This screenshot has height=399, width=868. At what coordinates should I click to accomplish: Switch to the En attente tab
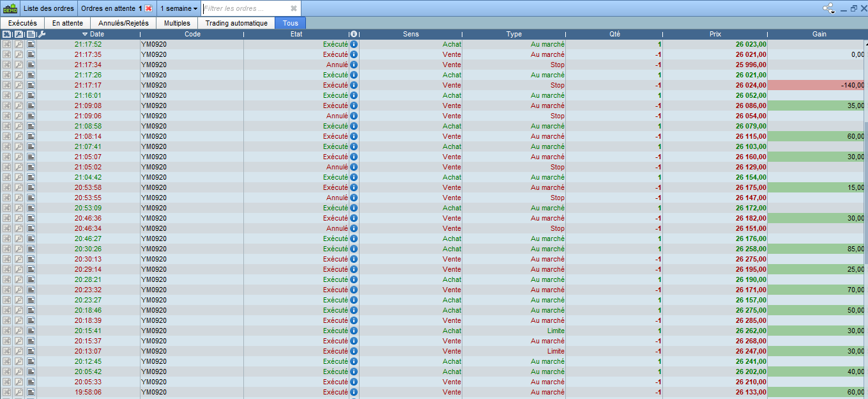[x=68, y=23]
